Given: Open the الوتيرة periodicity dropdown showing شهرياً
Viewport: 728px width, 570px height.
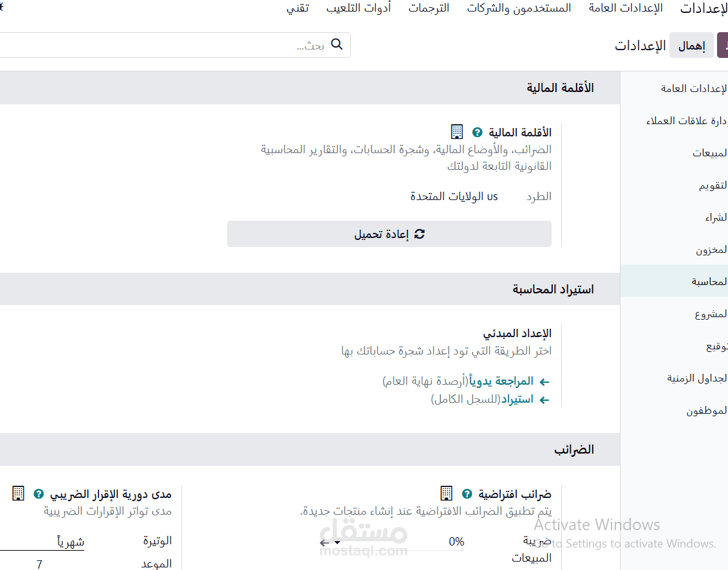Looking at the screenshot, I should [42, 541].
